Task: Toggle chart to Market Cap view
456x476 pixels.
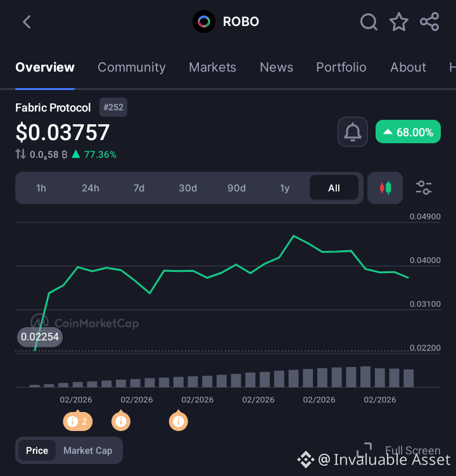Action: (87, 451)
